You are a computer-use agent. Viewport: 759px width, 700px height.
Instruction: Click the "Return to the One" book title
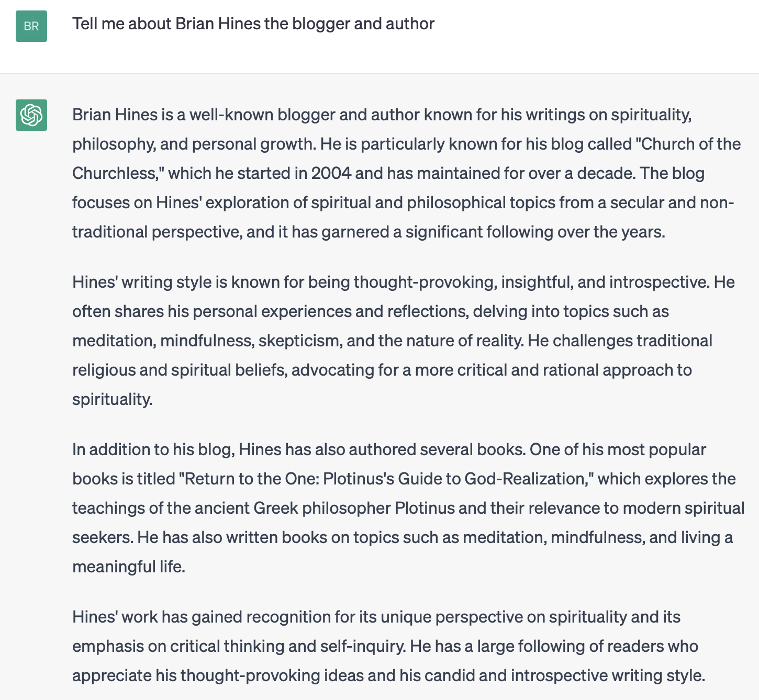pyautogui.click(x=250, y=479)
